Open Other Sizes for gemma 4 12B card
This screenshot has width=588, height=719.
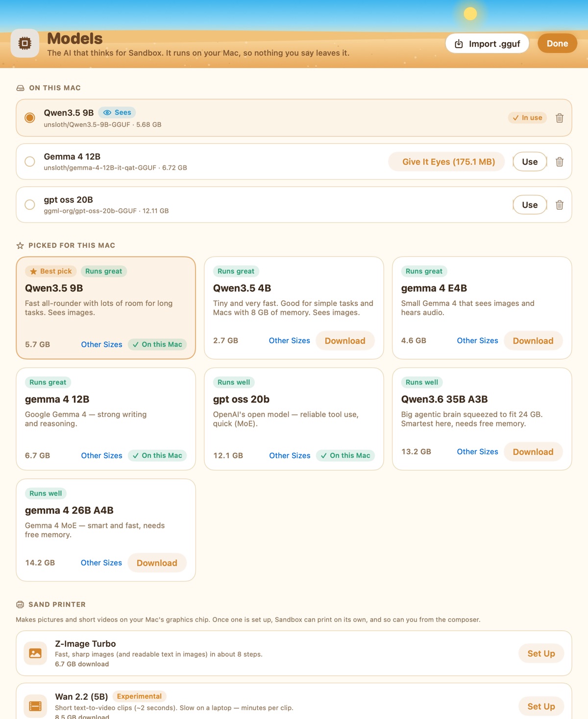pos(101,456)
